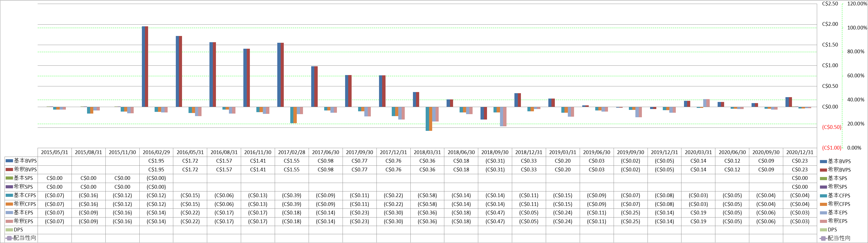This screenshot has width=868, height=243.
Task: Click the tall blue 基本BVPS bar for 2016/02/29
Action: (x=144, y=67)
